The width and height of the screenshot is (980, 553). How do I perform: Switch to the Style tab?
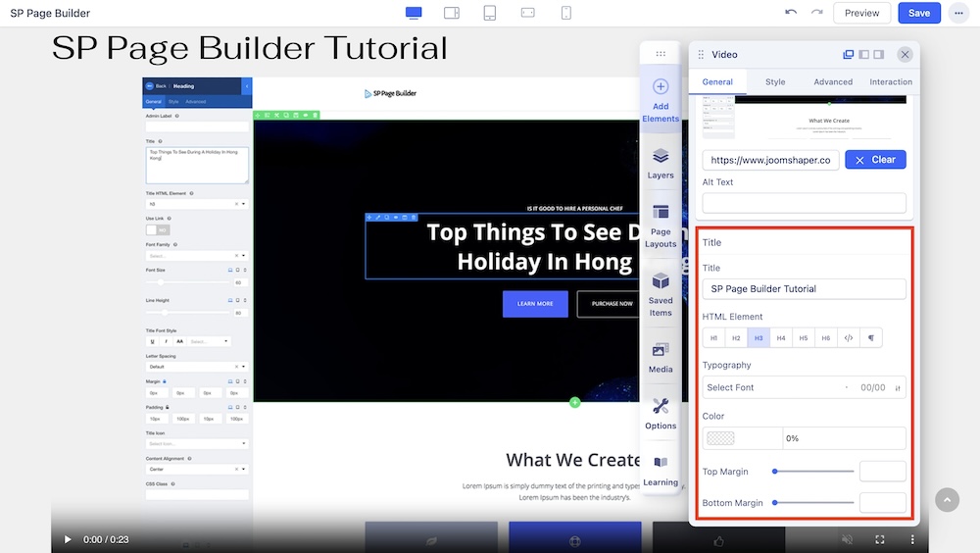pyautogui.click(x=775, y=82)
